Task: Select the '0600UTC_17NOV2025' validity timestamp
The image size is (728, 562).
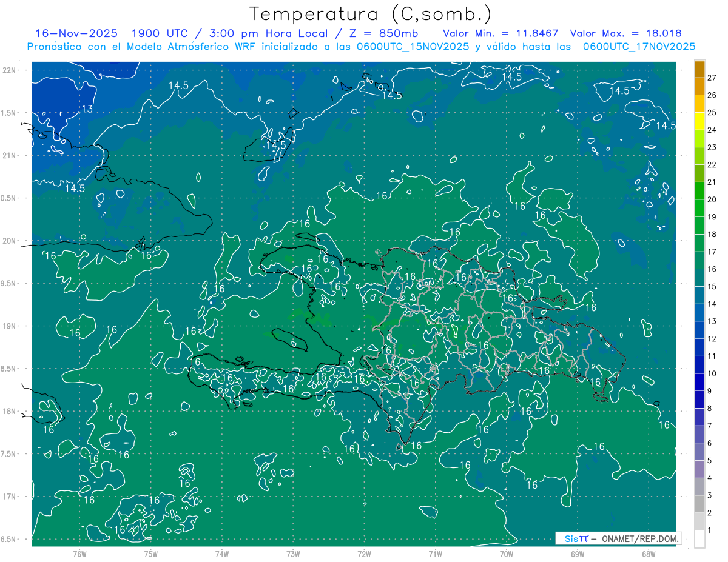Action: pos(639,47)
